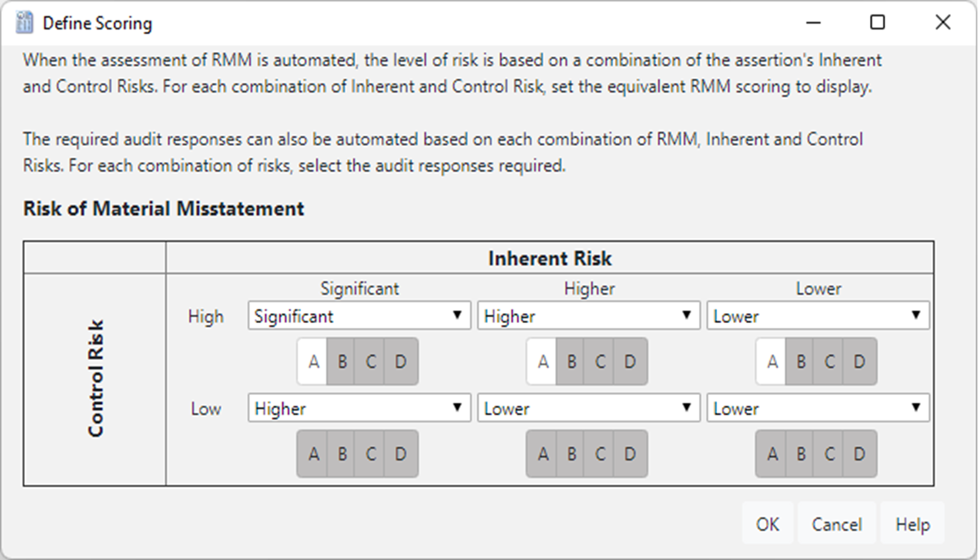Viewport: 978px width, 560px height.
Task: Click the Cancel button
Action: (836, 524)
